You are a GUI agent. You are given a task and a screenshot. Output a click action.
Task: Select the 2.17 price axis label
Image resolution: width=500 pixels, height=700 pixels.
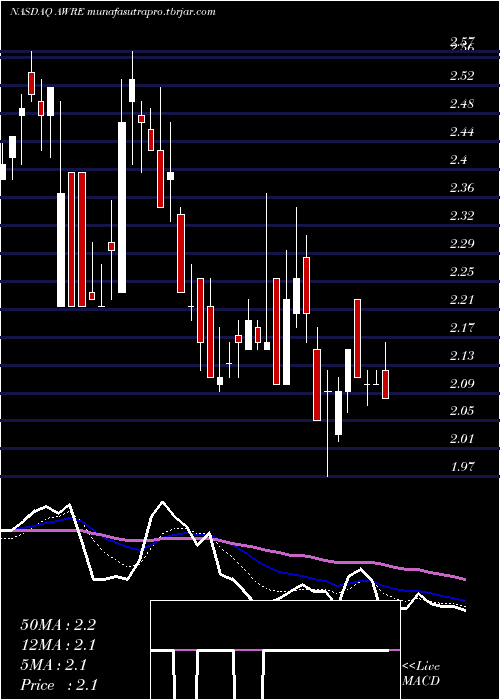(x=462, y=328)
